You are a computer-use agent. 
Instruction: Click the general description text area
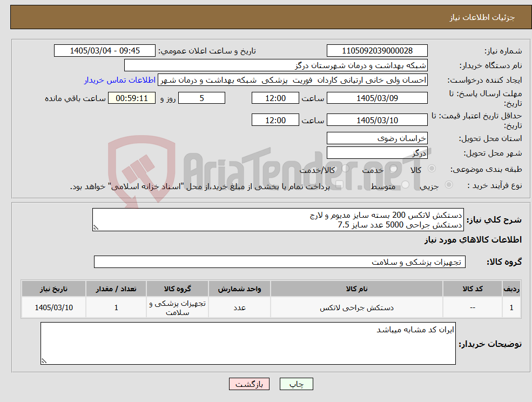(x=278, y=220)
